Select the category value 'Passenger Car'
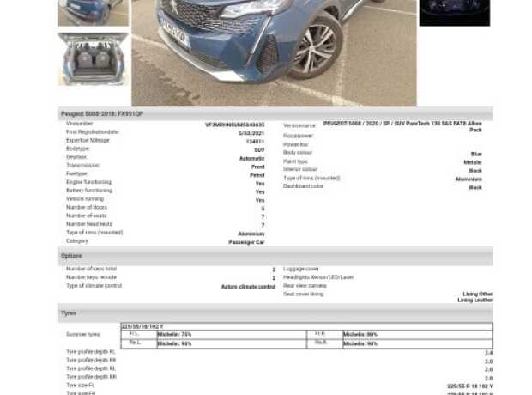The height and width of the screenshot is (395, 532). click(246, 242)
